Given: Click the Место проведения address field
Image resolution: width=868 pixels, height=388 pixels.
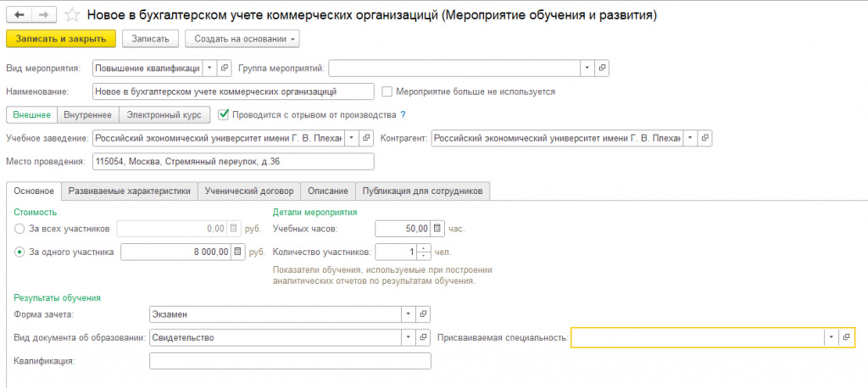Looking at the screenshot, I should (x=233, y=161).
